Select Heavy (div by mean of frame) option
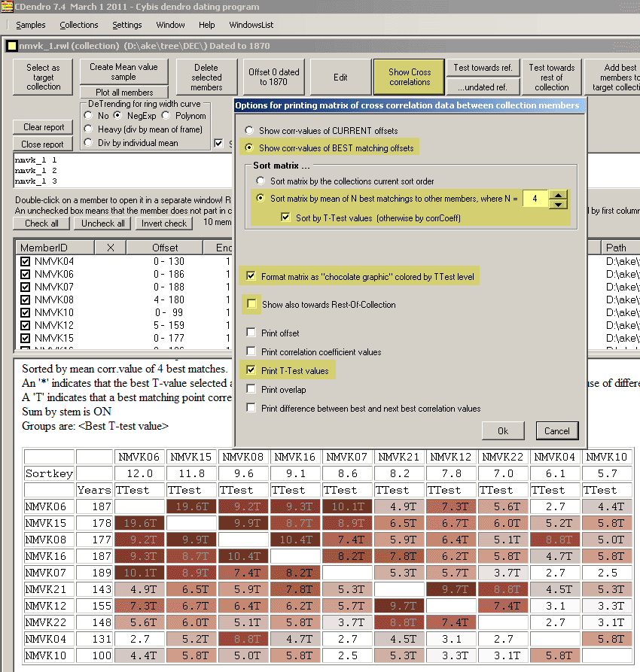The width and height of the screenshot is (640, 672). pos(88,129)
